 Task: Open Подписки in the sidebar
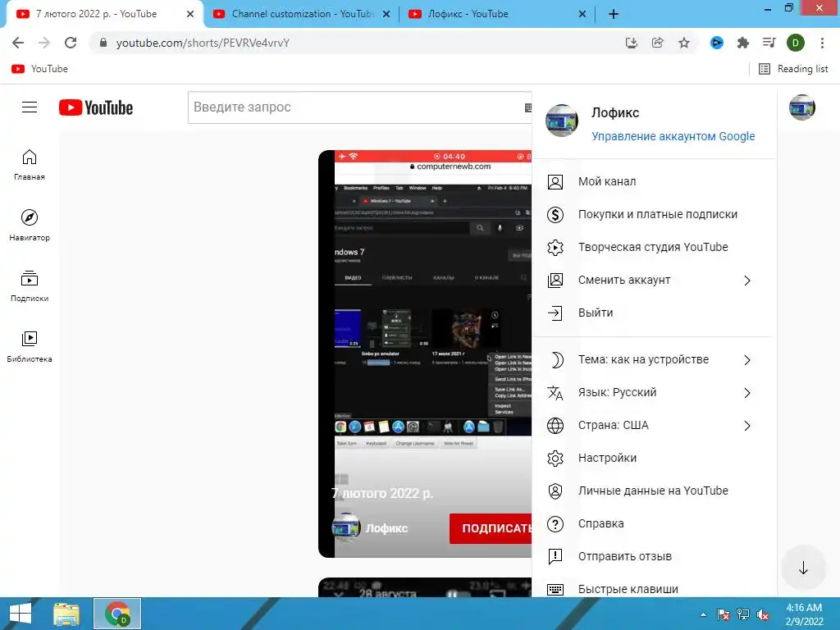30,286
